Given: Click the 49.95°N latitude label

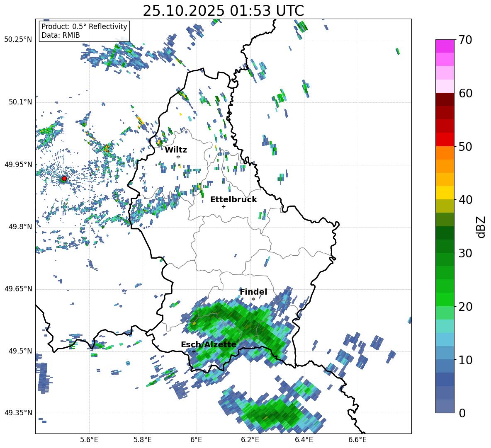Looking at the screenshot, I should (x=18, y=164).
